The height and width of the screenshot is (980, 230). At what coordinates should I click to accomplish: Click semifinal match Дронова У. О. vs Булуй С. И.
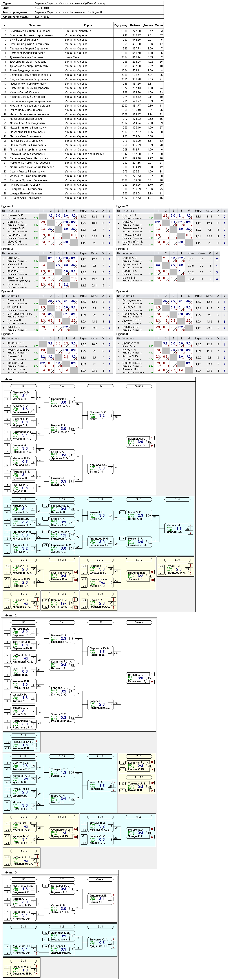tap(100, 468)
